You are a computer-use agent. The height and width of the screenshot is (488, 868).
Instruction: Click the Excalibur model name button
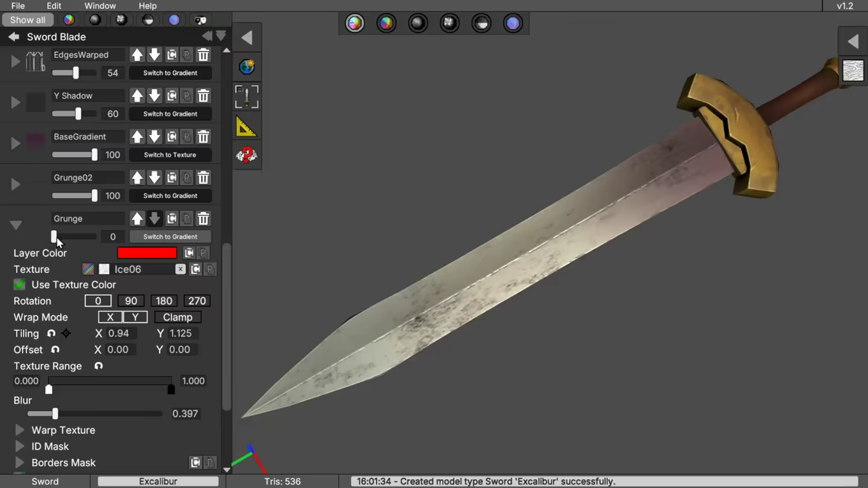tap(158, 481)
